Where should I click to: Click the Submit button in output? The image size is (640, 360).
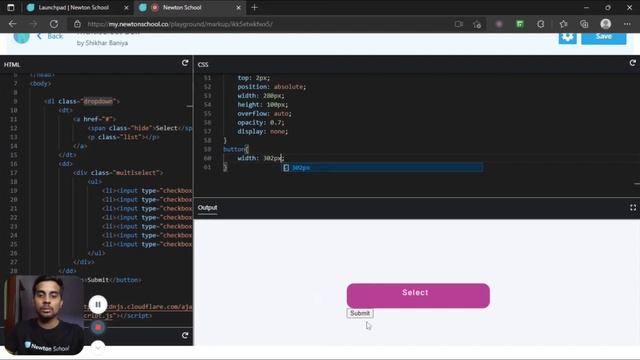click(x=360, y=313)
